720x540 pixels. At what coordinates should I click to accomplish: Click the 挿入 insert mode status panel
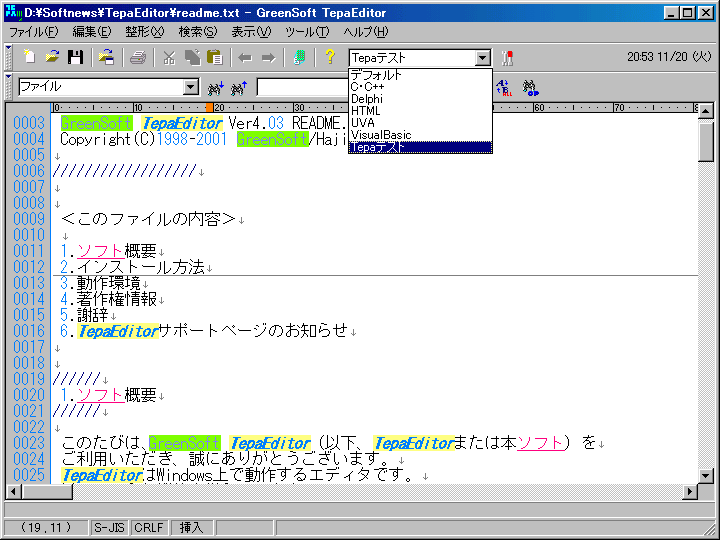point(191,528)
